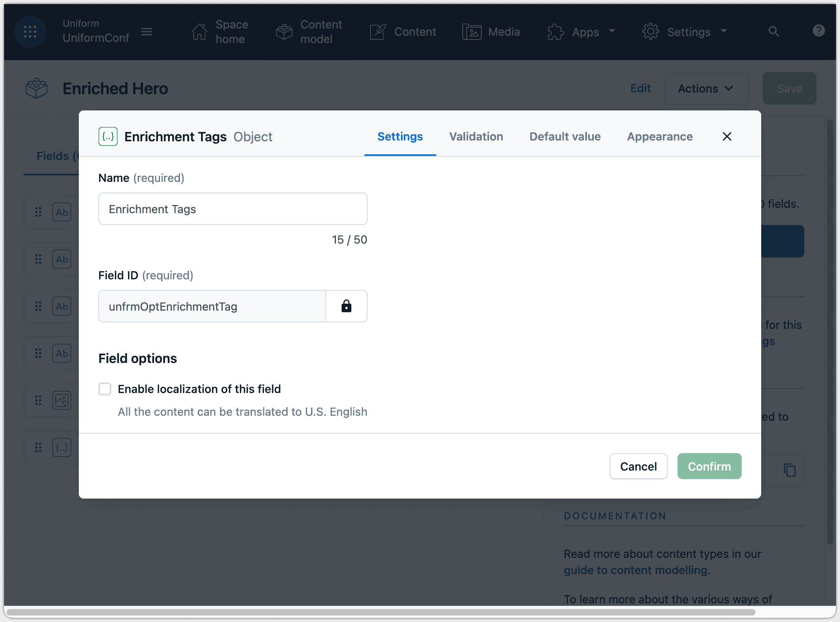Expand the Actions dropdown
The image size is (840, 622).
(x=706, y=89)
